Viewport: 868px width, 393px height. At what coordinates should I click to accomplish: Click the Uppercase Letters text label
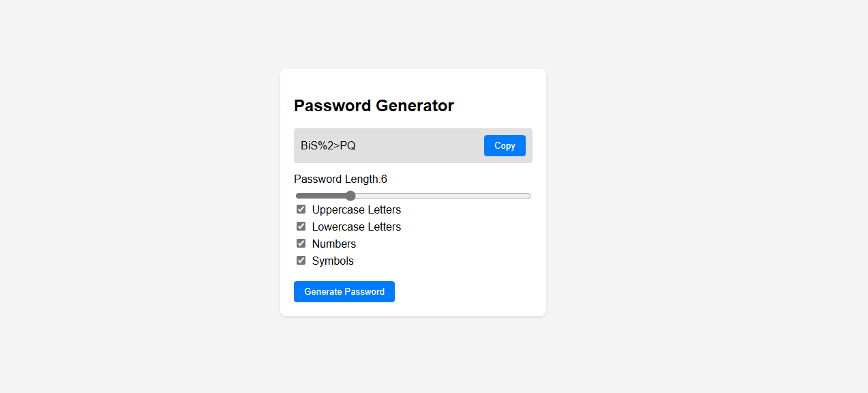[357, 209]
